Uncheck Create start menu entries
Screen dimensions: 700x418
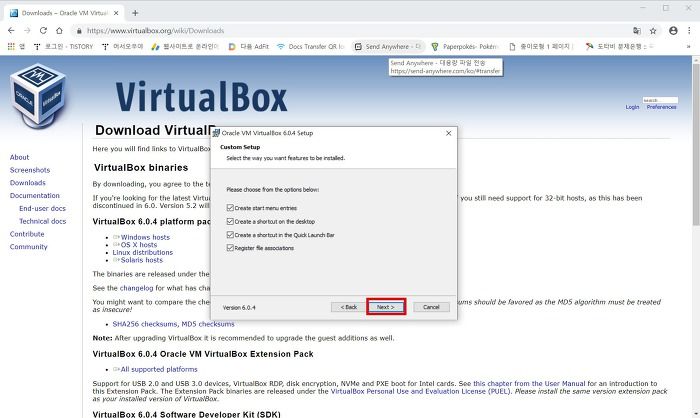pyautogui.click(x=230, y=208)
